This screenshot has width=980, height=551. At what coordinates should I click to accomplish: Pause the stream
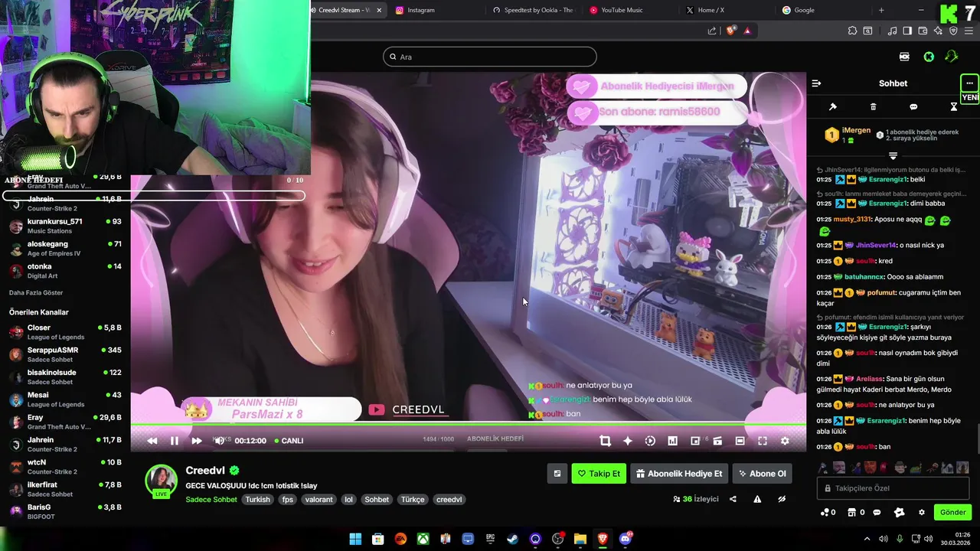coord(175,441)
